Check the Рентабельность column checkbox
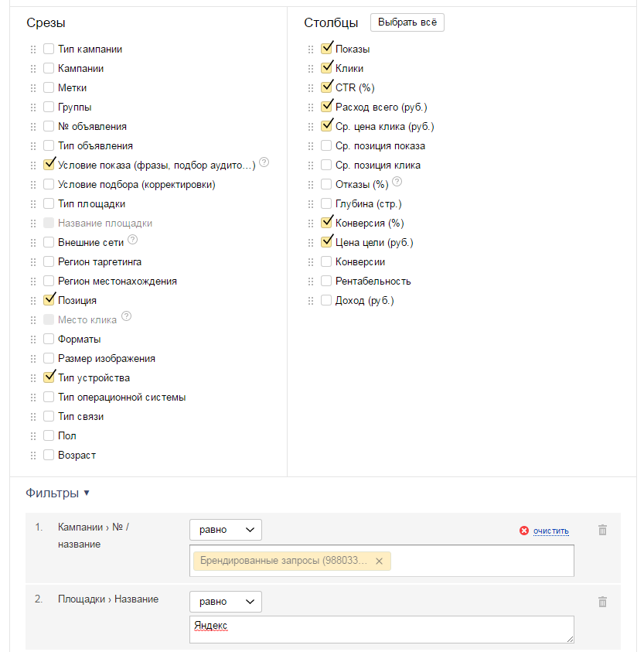644x652 pixels. click(326, 282)
